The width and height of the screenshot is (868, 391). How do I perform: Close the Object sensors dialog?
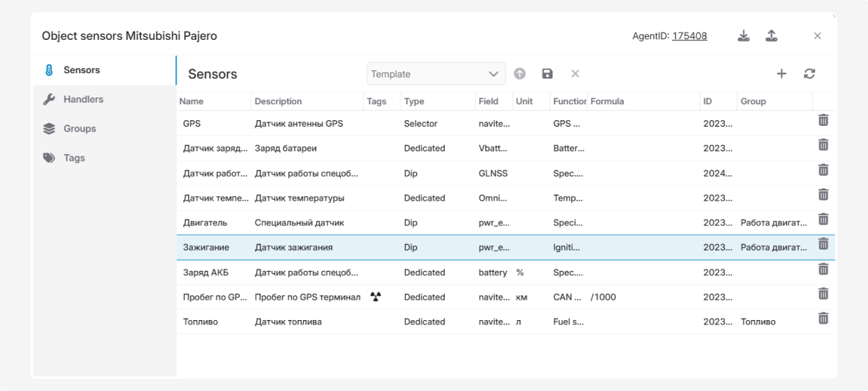817,36
